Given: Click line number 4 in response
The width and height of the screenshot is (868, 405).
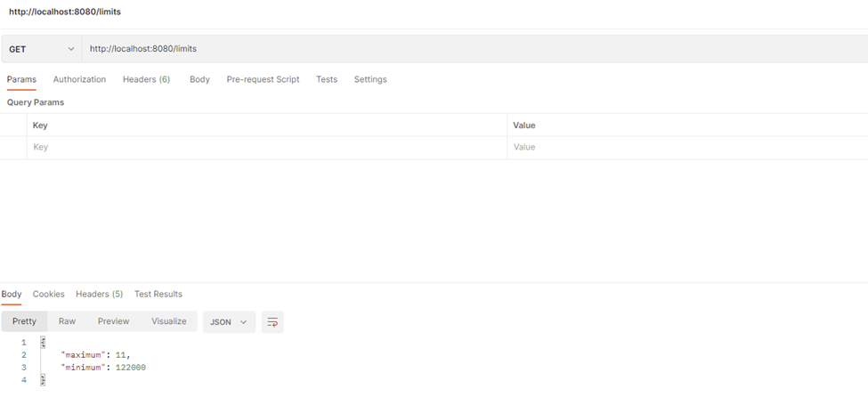Looking at the screenshot, I should click(24, 380).
